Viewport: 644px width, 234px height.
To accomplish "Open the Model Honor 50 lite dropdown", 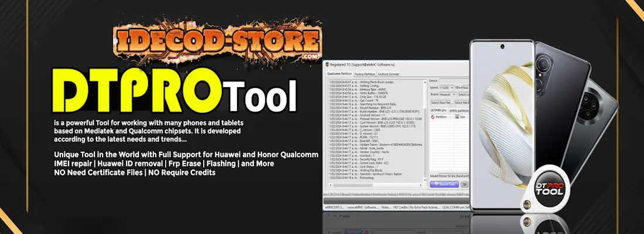I will click(454, 175).
